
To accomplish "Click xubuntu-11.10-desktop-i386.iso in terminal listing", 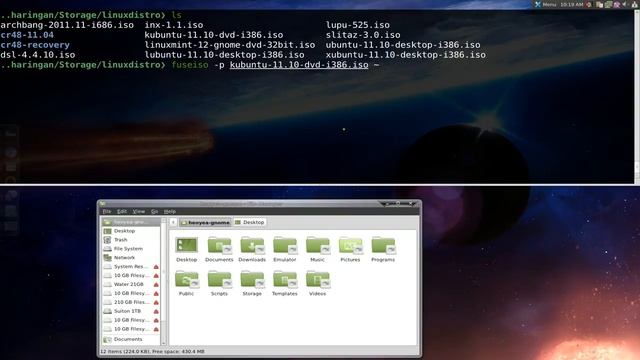I will pyautogui.click(x=406, y=55).
